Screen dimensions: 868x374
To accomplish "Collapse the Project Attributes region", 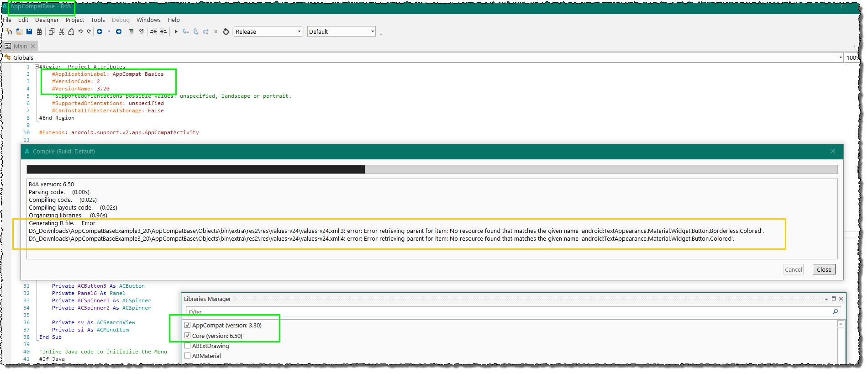I will click(x=37, y=67).
